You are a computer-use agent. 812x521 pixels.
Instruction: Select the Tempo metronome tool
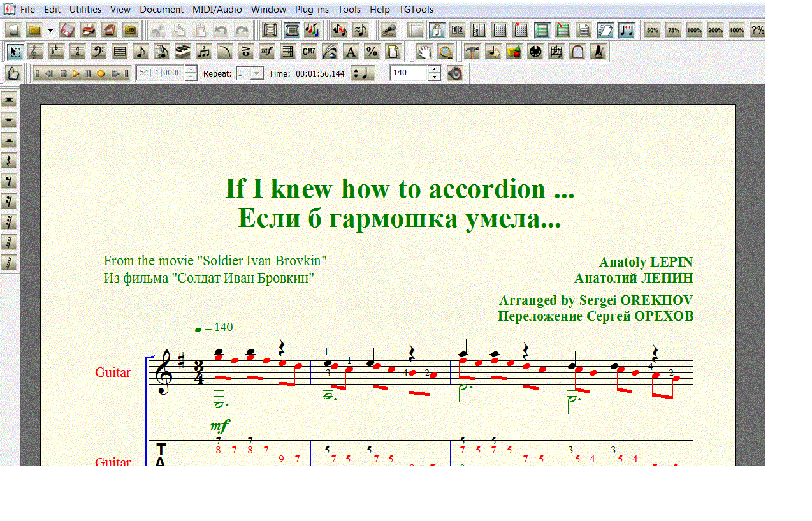(x=598, y=52)
